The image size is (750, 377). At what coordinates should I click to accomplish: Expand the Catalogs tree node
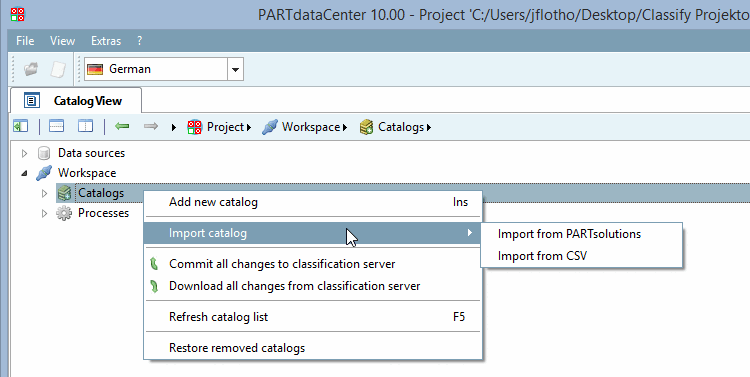tap(44, 193)
